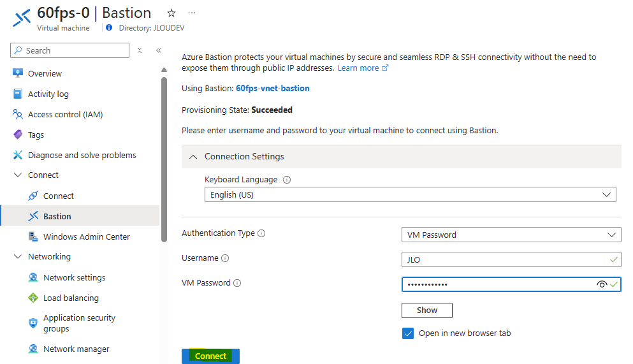Click the sidebar scrollbar up arrow
The image size is (633, 364).
164,70
